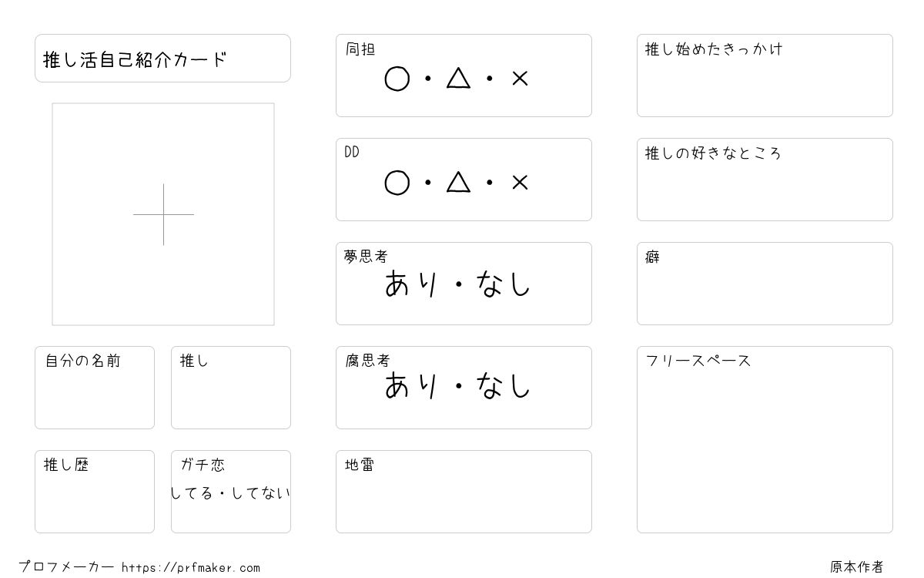
Task: Click the 自分の名前 field
Action: click(95, 388)
